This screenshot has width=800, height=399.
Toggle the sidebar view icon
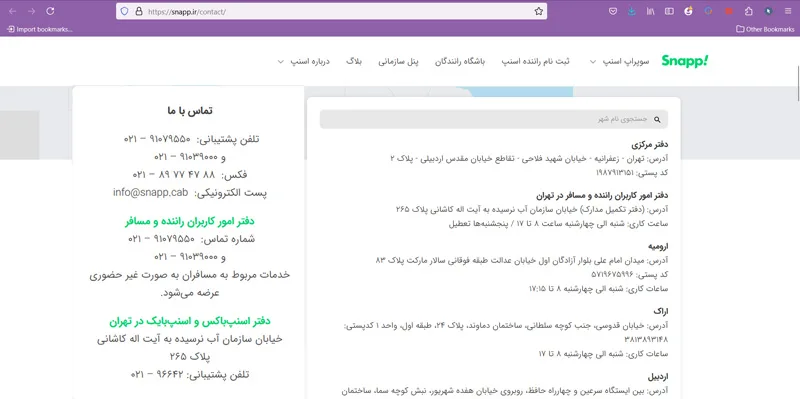point(669,11)
